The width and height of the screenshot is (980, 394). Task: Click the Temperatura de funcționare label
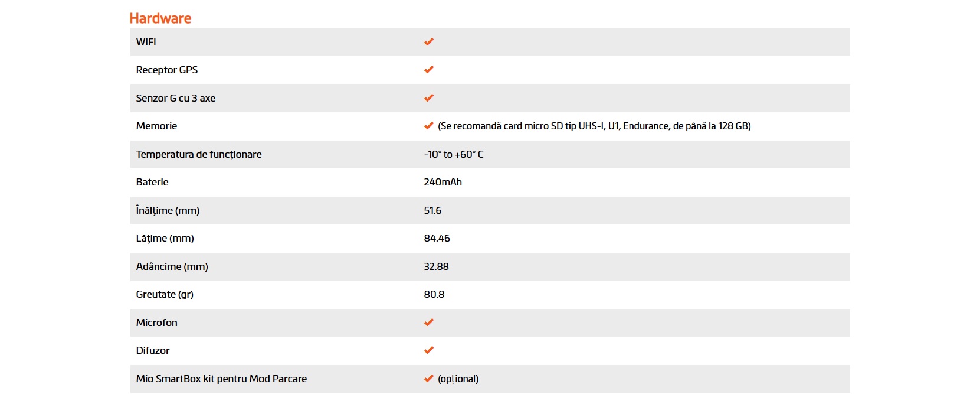click(199, 154)
